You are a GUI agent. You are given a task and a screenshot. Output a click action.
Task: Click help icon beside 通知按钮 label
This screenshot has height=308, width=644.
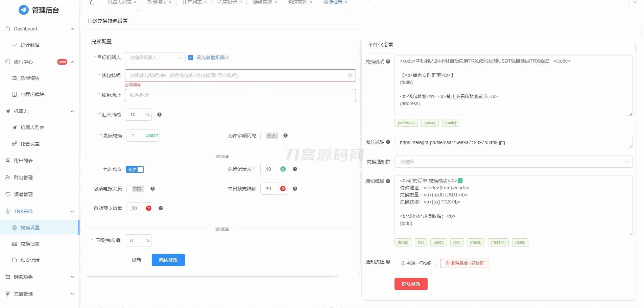pyautogui.click(x=388, y=262)
